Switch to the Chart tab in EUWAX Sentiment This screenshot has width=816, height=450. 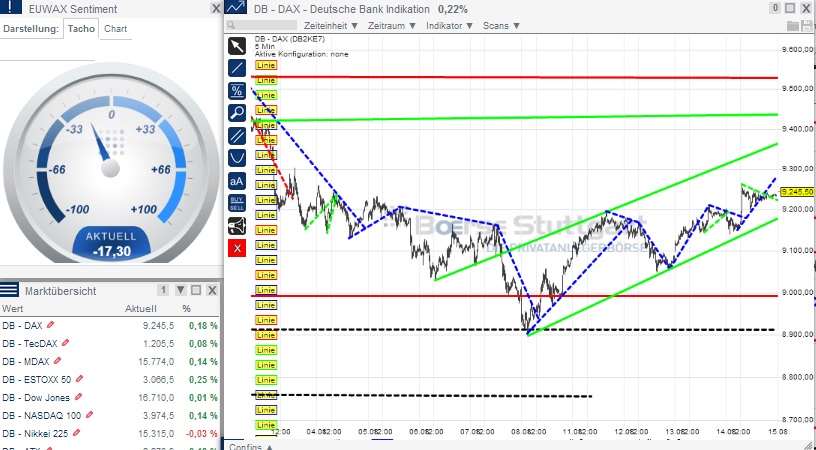click(x=116, y=29)
